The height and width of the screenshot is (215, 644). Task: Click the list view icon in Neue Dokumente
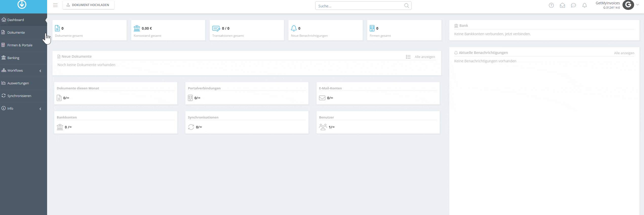pyautogui.click(x=408, y=57)
